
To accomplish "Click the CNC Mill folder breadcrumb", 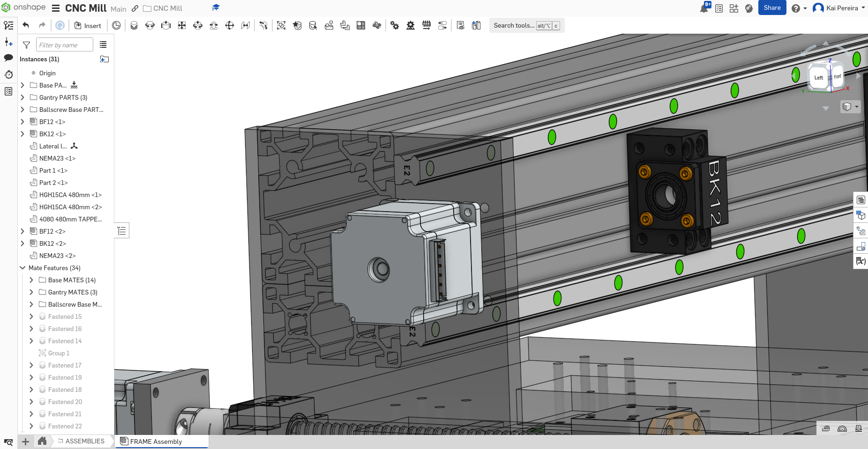I will pyautogui.click(x=163, y=8).
